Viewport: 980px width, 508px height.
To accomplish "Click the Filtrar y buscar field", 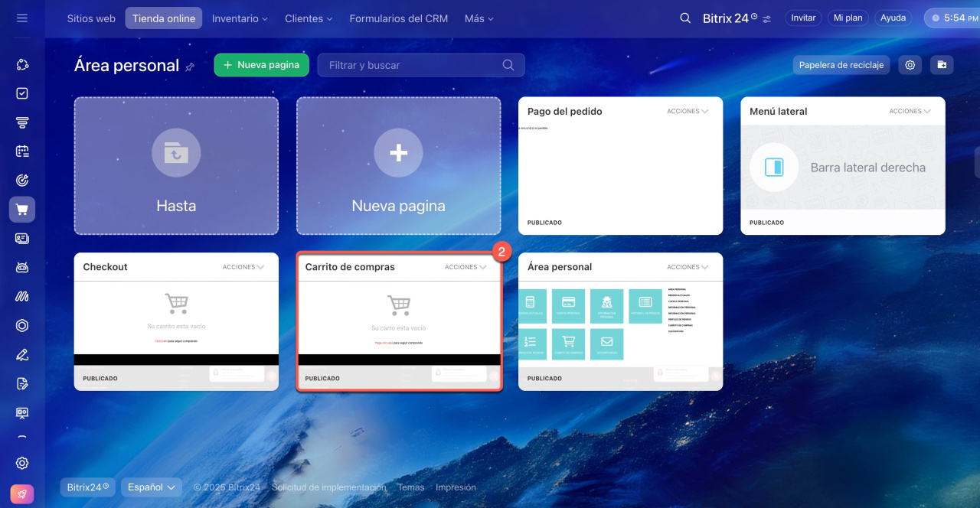I will (413, 65).
